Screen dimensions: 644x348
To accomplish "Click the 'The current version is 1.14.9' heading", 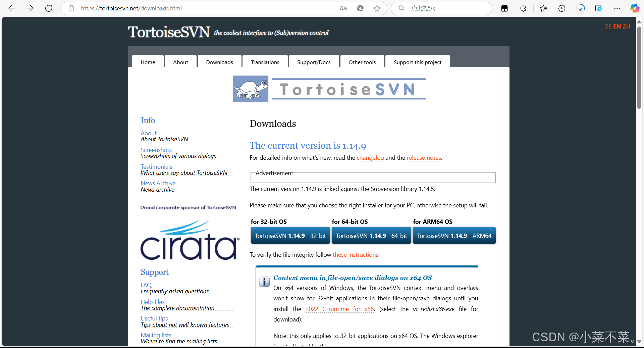I will pos(308,146).
